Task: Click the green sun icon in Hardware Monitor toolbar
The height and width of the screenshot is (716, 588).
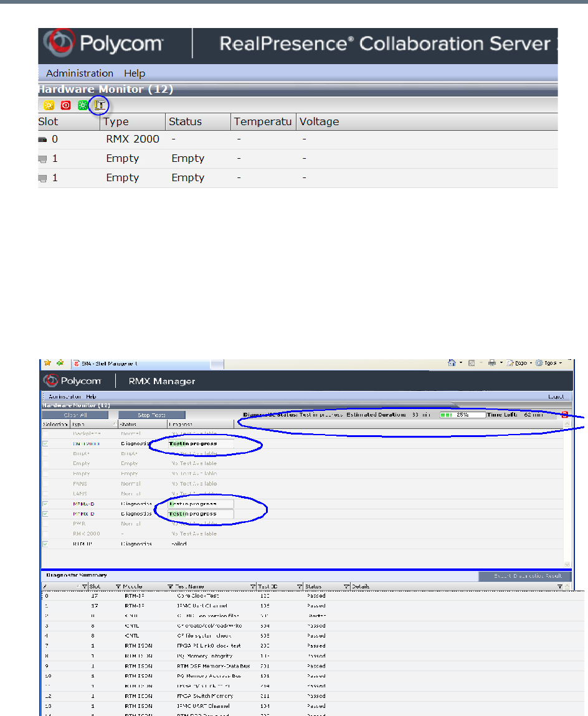Action: tap(83, 105)
